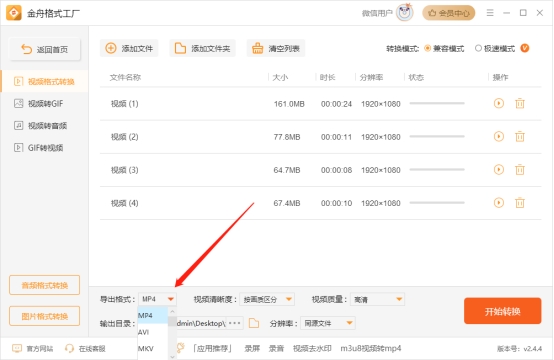Choose MKV in format list
This screenshot has width=554, height=360.
pyautogui.click(x=153, y=349)
